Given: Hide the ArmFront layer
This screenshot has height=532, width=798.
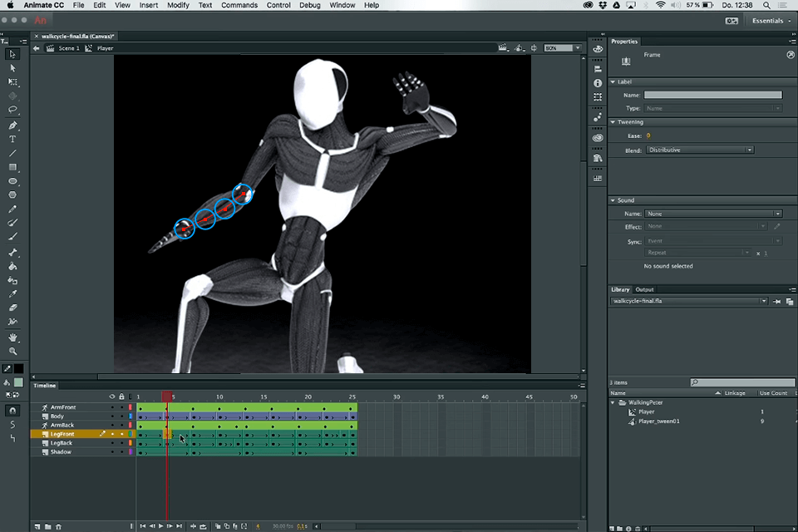Looking at the screenshot, I should pyautogui.click(x=112, y=407).
